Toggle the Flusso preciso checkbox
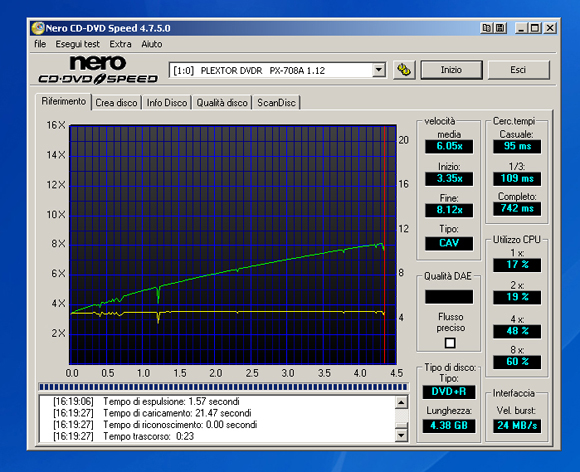This screenshot has height=472, width=580. tap(450, 343)
